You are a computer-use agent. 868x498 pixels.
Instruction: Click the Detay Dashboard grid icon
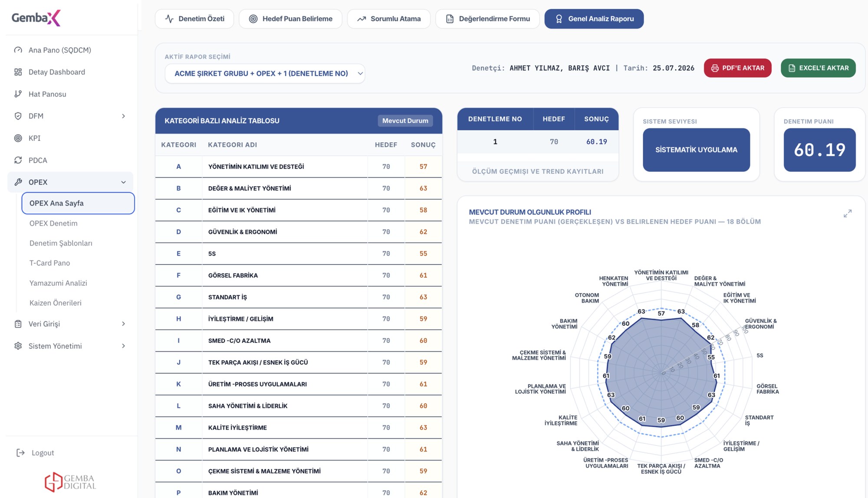click(x=18, y=72)
